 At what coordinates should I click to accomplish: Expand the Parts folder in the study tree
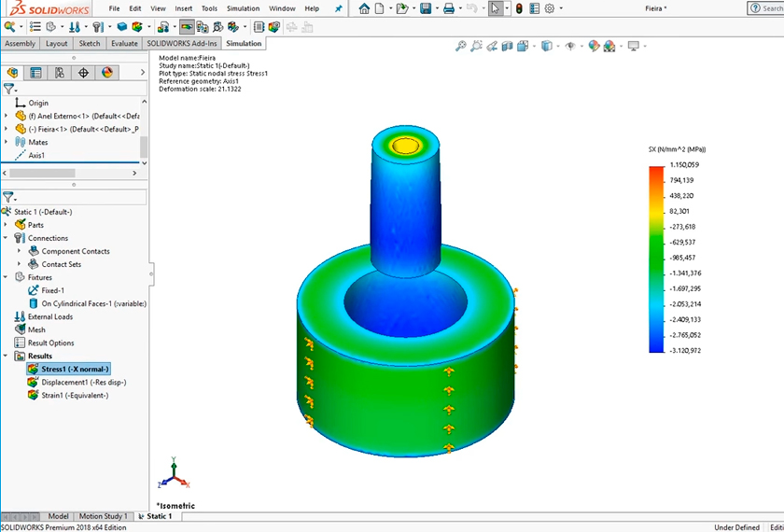coord(7,225)
